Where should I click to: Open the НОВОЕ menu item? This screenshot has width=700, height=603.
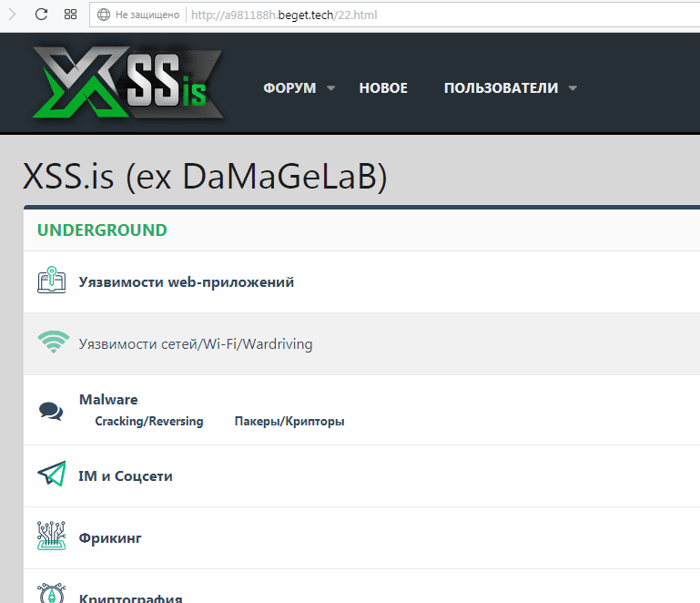click(x=383, y=88)
